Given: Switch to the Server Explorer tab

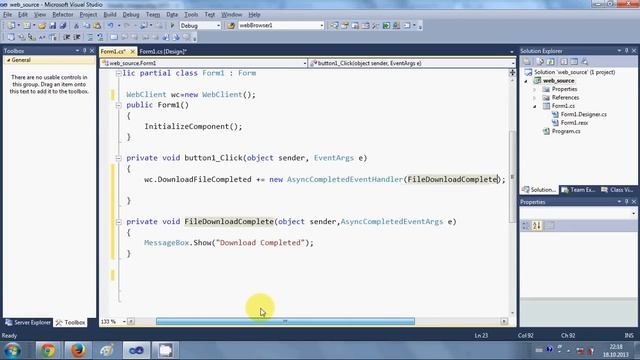Looking at the screenshot, I should (28, 322).
